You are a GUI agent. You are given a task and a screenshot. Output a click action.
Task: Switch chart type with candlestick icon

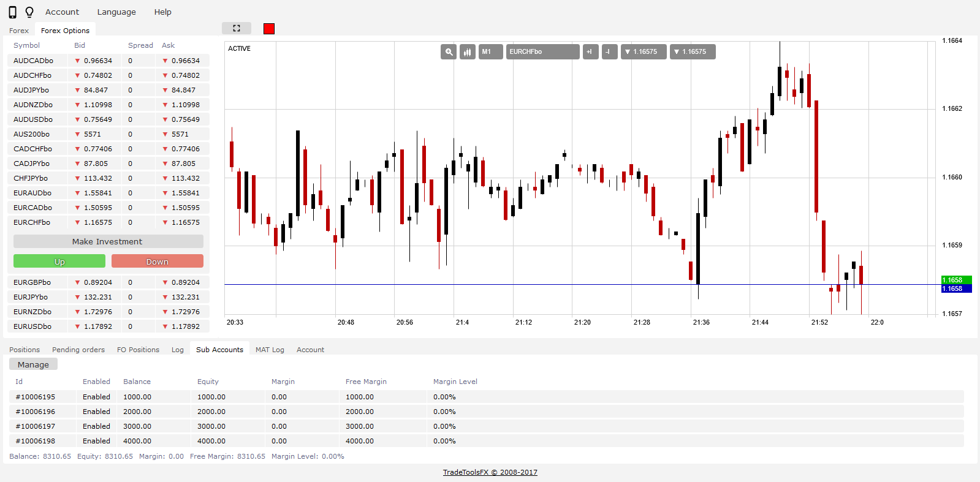[468, 52]
